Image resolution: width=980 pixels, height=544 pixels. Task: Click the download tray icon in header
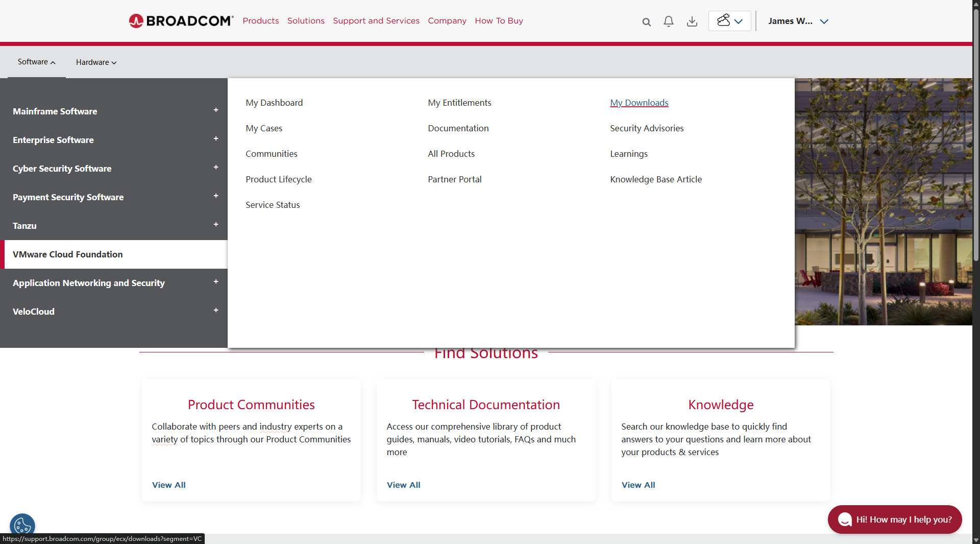coord(692,21)
